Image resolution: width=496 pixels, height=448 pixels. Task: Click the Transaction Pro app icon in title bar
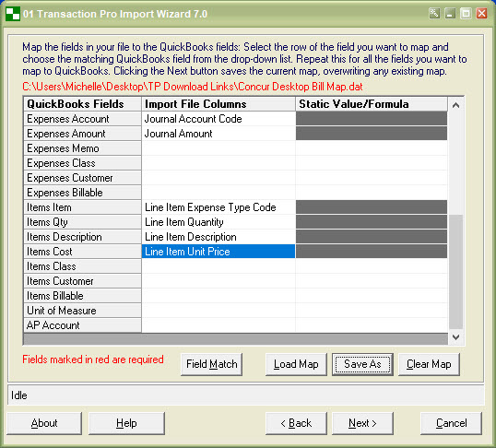tap(13, 14)
